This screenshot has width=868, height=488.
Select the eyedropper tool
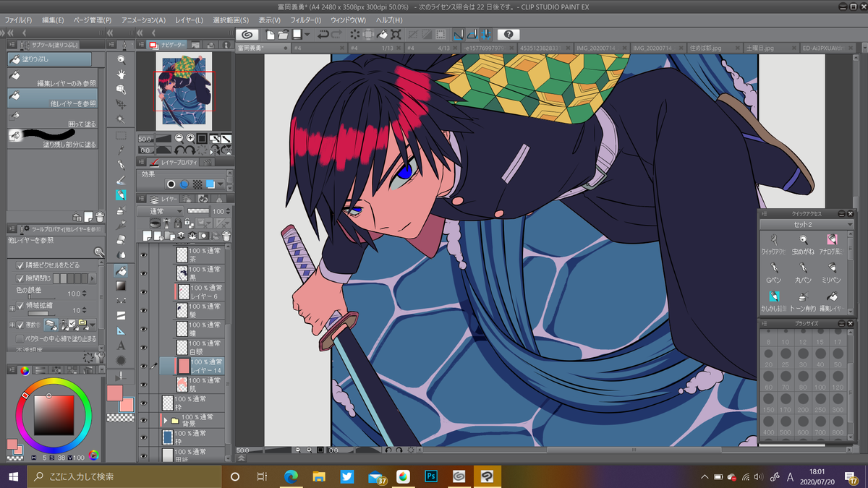pyautogui.click(x=121, y=150)
